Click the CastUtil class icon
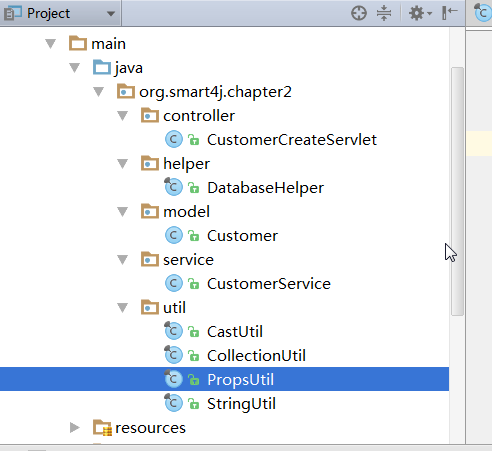 click(x=174, y=331)
